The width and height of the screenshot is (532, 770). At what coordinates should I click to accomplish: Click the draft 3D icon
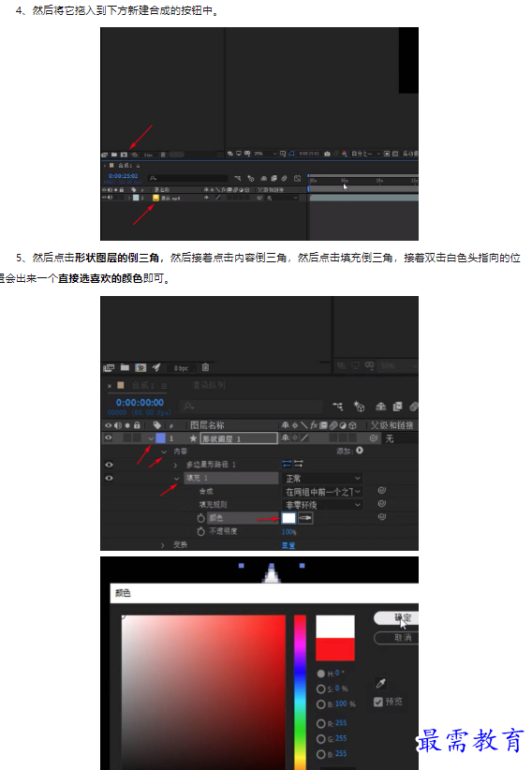(360, 407)
